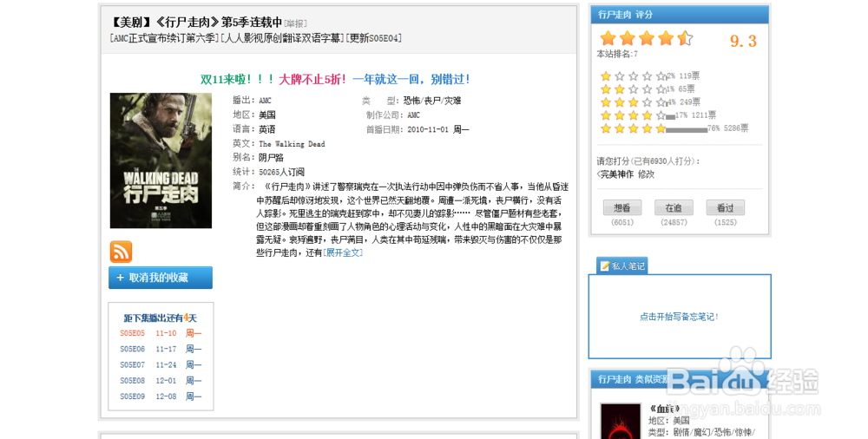Select S05E07 11-24 schedule row

click(x=161, y=364)
